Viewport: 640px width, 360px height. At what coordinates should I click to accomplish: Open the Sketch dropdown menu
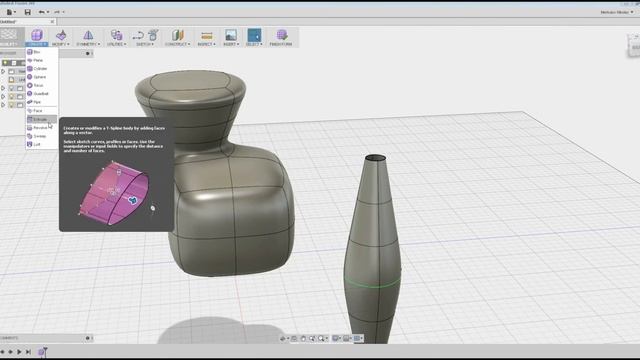click(x=145, y=44)
